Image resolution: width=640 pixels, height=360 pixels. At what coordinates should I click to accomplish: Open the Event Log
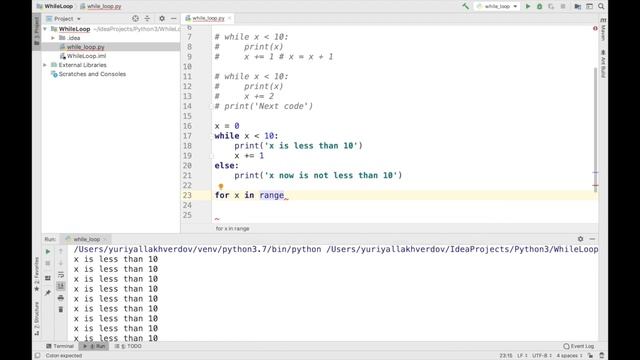click(578, 346)
